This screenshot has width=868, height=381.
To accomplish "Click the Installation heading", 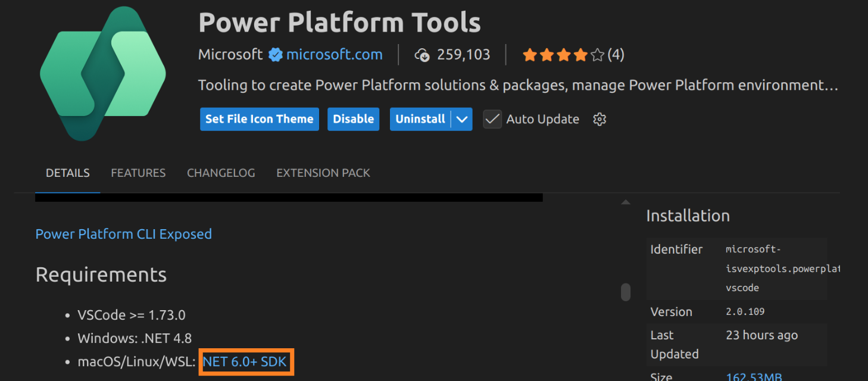I will 688,216.
